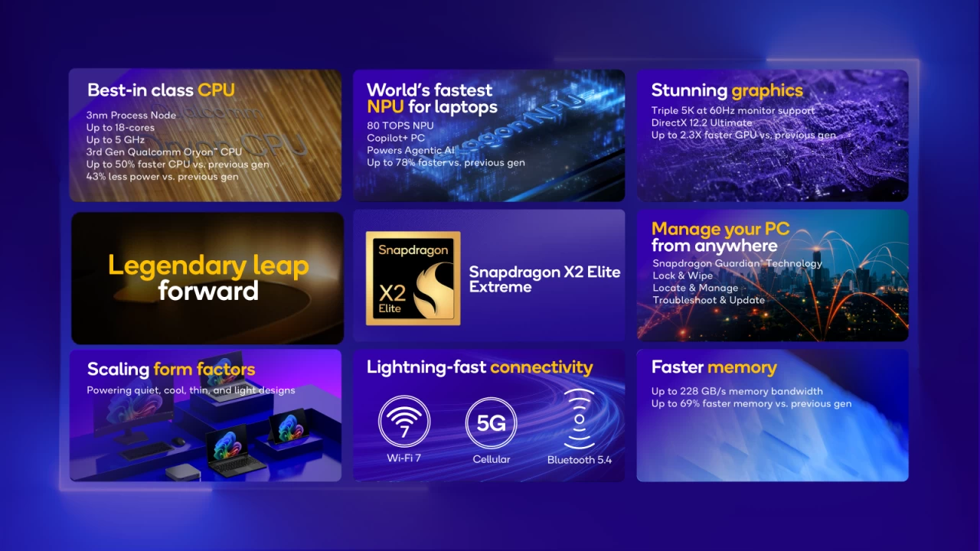Click the 'Faster memory' heading

tap(714, 367)
